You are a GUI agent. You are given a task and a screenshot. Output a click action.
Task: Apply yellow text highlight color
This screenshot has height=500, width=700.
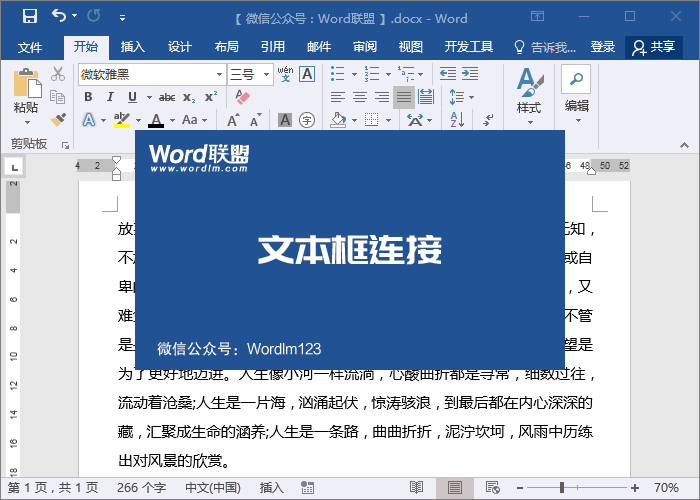click(122, 120)
